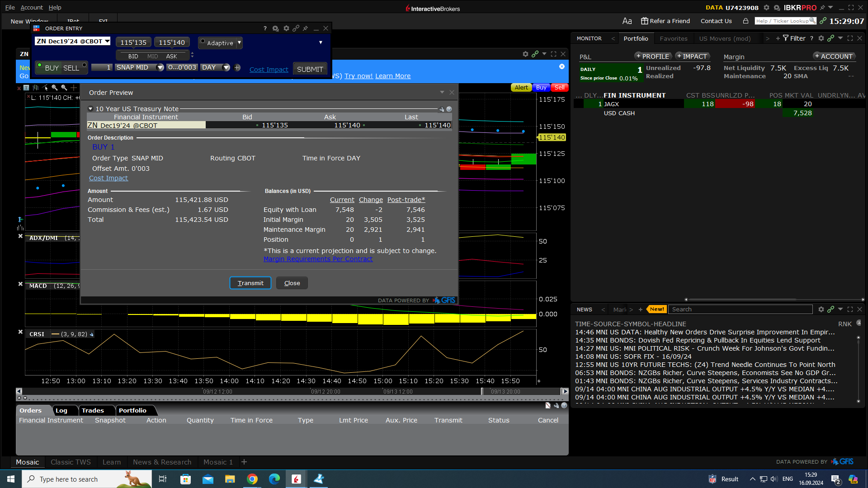868x488 pixels.
Task: Enable the Adaptive algo radio option
Action: click(x=203, y=42)
